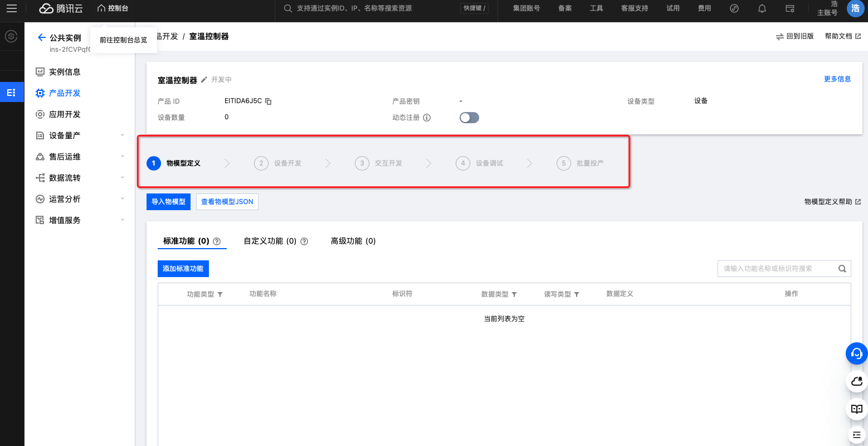Click the help icon next to 标准功能
868x446 pixels.
(217, 241)
